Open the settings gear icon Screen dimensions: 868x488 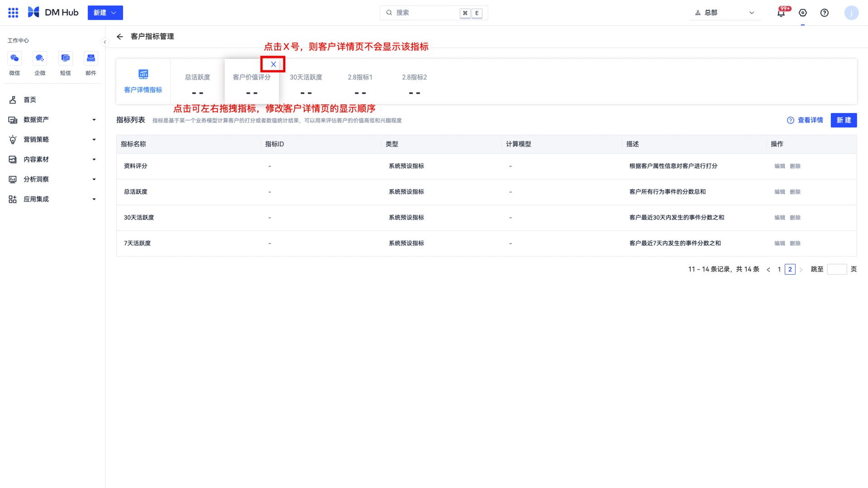coord(803,13)
